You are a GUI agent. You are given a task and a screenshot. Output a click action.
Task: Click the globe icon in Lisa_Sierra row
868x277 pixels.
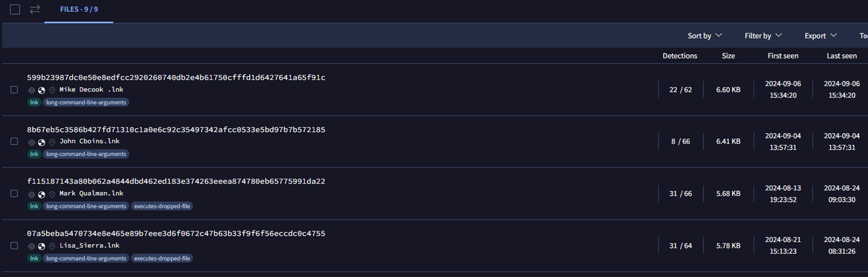tap(42, 246)
